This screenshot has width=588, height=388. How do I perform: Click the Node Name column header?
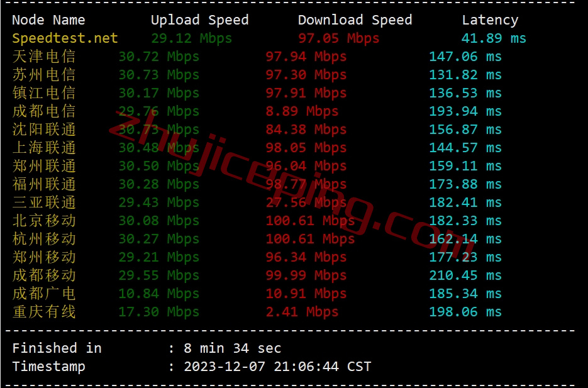(x=48, y=20)
